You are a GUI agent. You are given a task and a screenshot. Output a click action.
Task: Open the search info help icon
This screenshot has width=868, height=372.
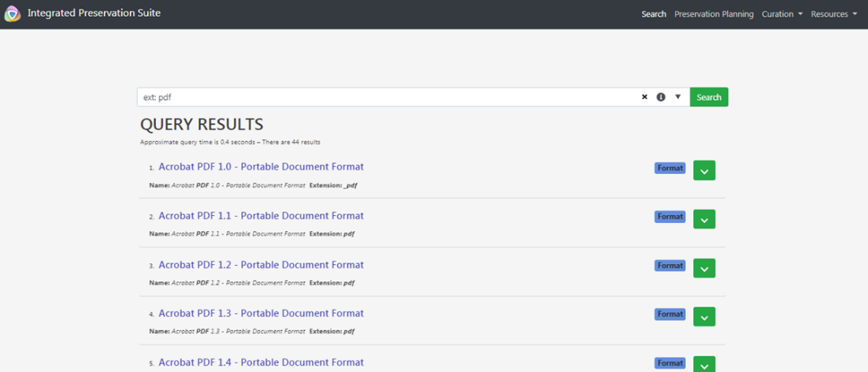(x=660, y=97)
